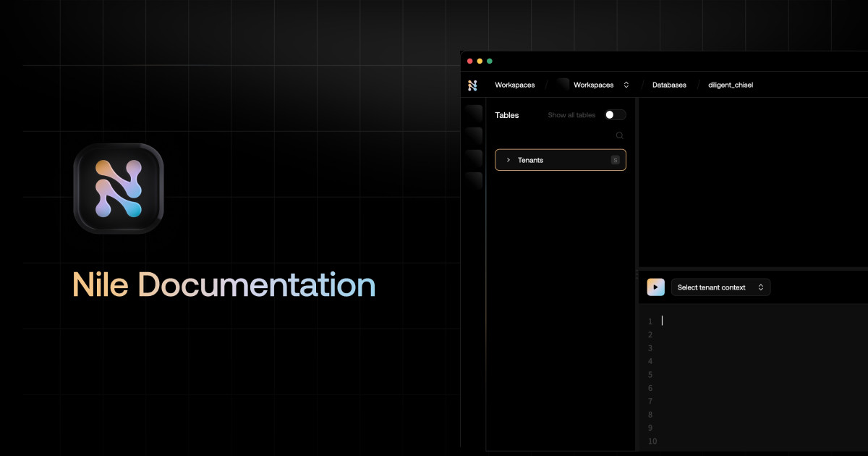Click the Nile Documentation title
This screenshot has height=456, width=868.
pyautogui.click(x=224, y=285)
